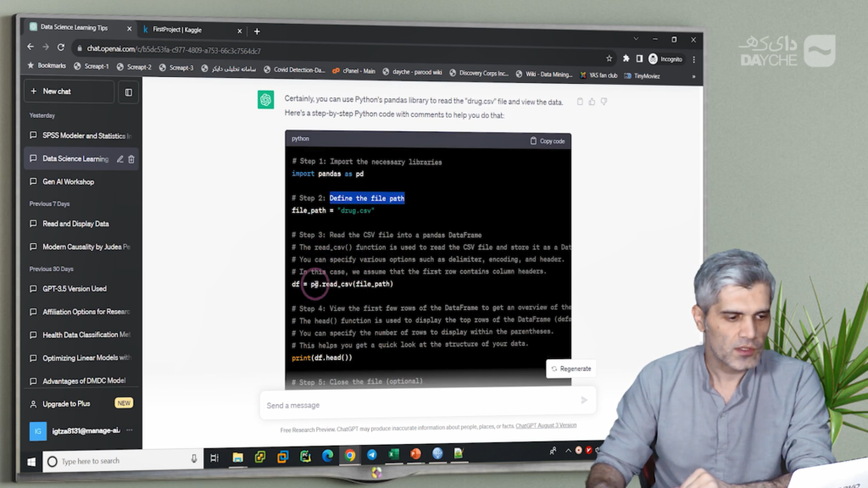The height and width of the screenshot is (488, 868).
Task: Open the tab search chevron
Action: click(x=636, y=39)
